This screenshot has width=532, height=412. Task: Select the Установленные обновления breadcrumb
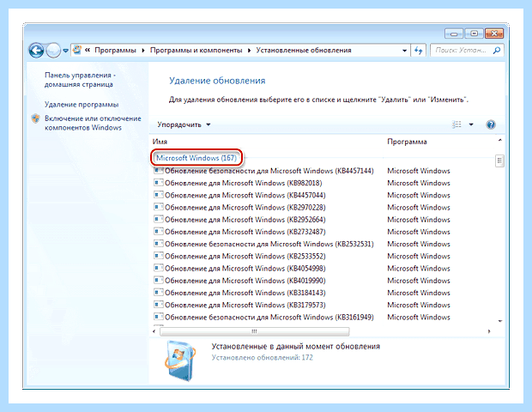(304, 51)
